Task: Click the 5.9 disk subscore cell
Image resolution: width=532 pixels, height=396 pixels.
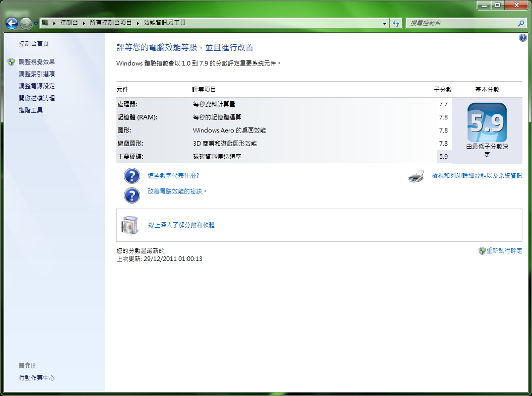Action: point(444,156)
